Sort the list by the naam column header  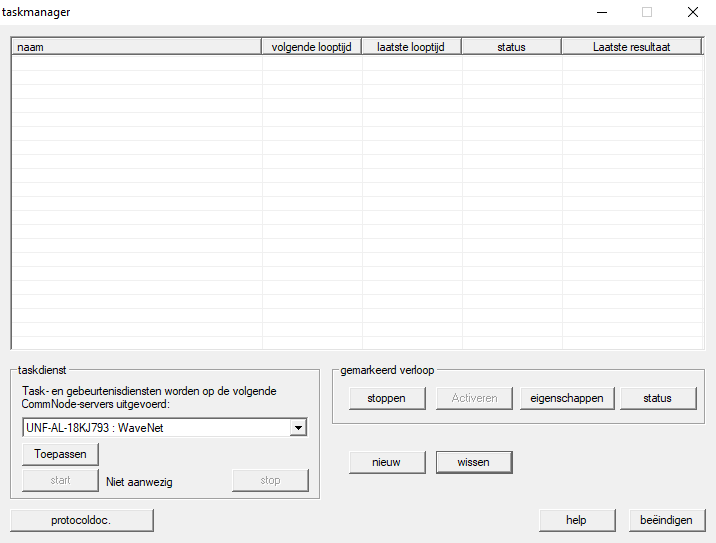click(136, 47)
